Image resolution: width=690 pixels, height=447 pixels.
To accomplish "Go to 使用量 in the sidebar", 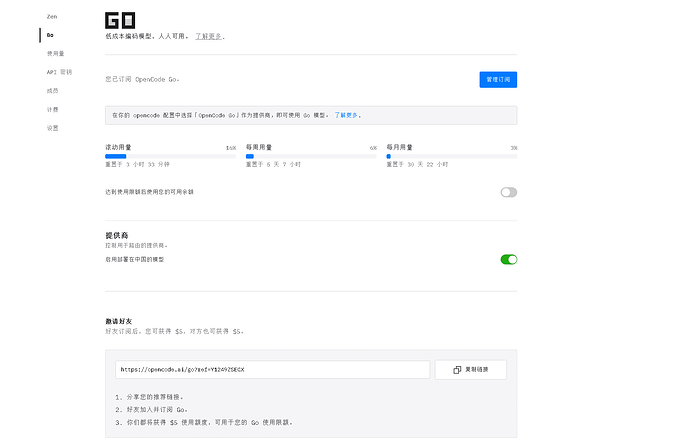I will (55, 54).
